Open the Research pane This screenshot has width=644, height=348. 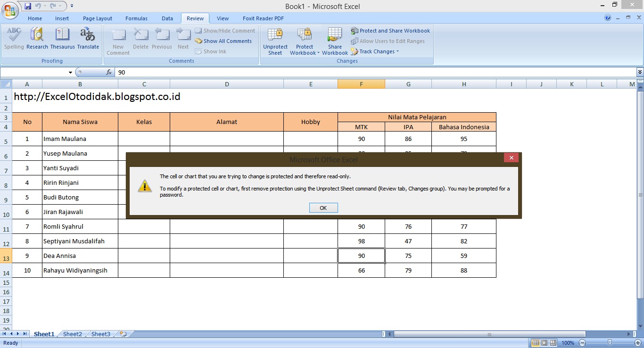(37, 39)
